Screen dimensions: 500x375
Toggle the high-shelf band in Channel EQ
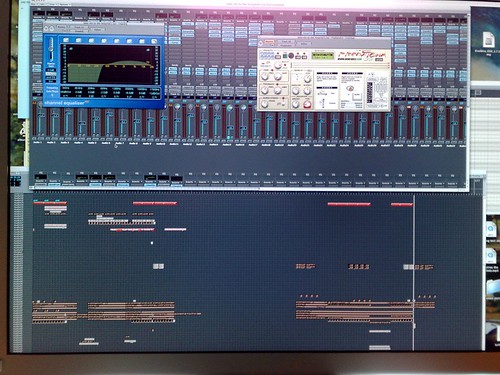pos(142,41)
